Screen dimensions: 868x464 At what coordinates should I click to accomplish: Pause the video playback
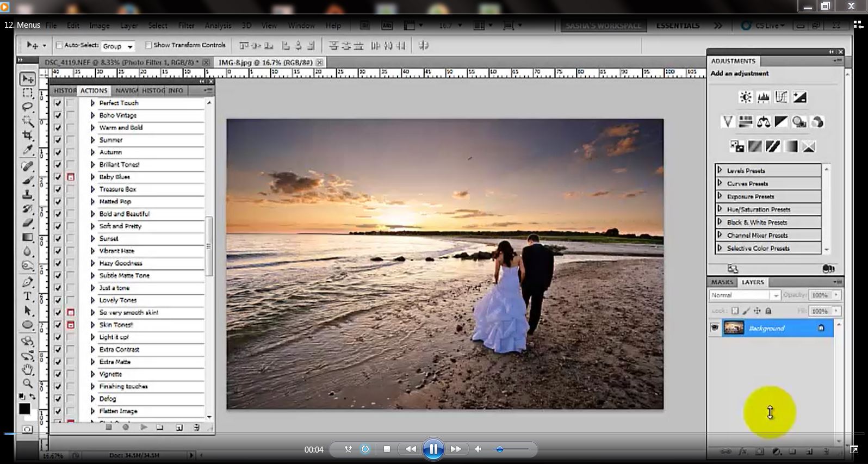coord(433,449)
